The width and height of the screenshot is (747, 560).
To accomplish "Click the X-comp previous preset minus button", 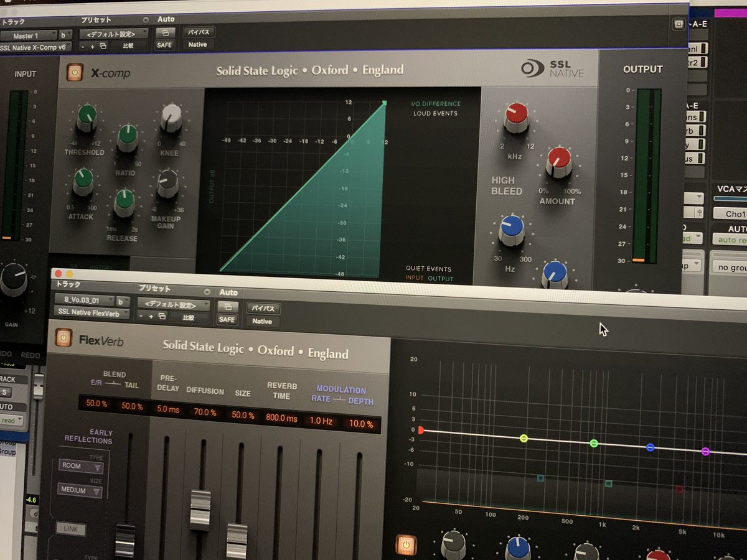I will point(83,46).
